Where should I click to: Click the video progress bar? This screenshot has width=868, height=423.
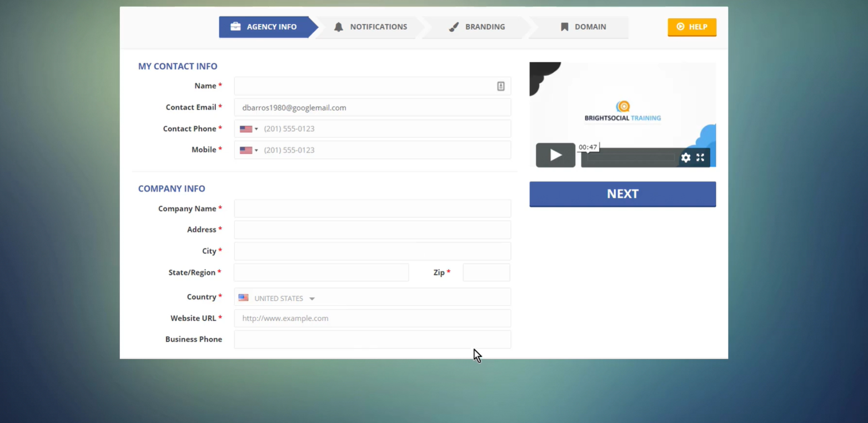[x=630, y=158]
